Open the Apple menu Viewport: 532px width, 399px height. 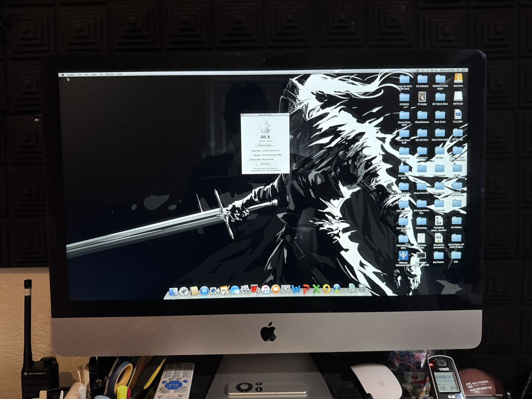[x=63, y=75]
